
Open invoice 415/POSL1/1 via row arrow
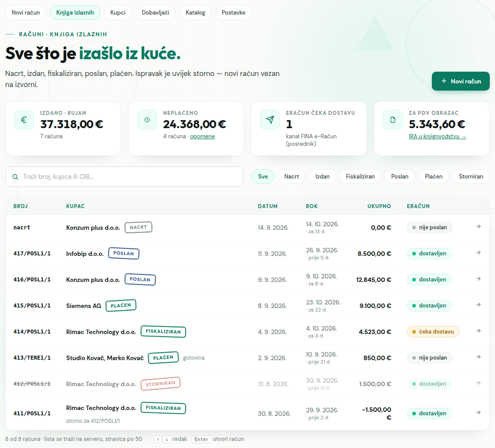(x=478, y=305)
